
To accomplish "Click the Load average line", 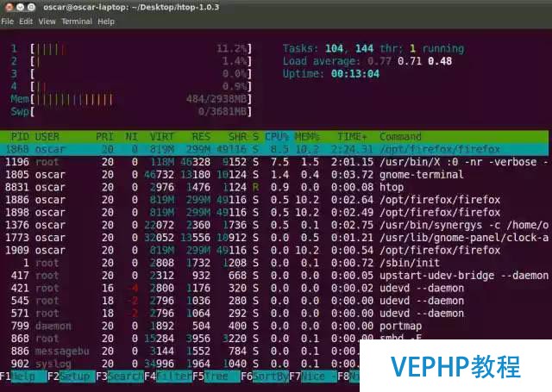I will [x=367, y=61].
